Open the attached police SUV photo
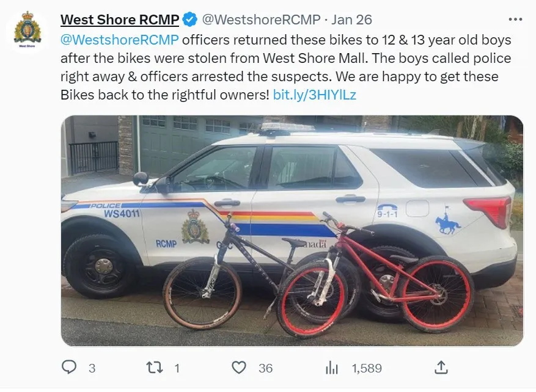This screenshot has width=536, height=392. 292,231
